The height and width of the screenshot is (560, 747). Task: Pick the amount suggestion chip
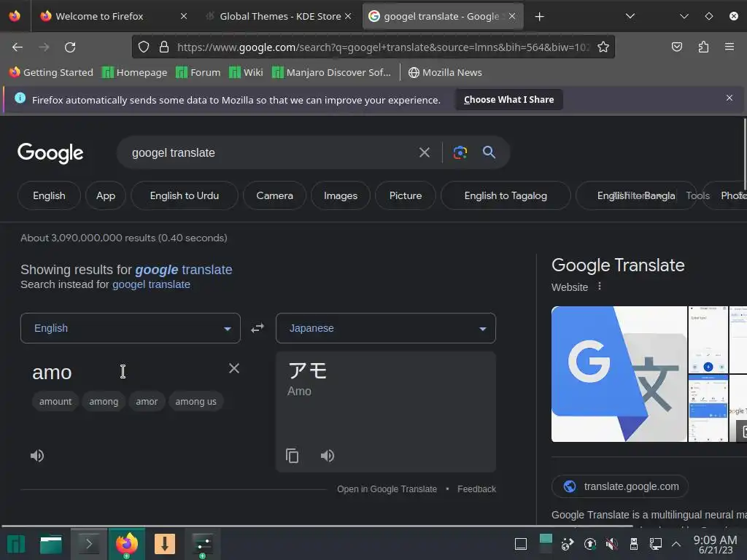[55, 402]
